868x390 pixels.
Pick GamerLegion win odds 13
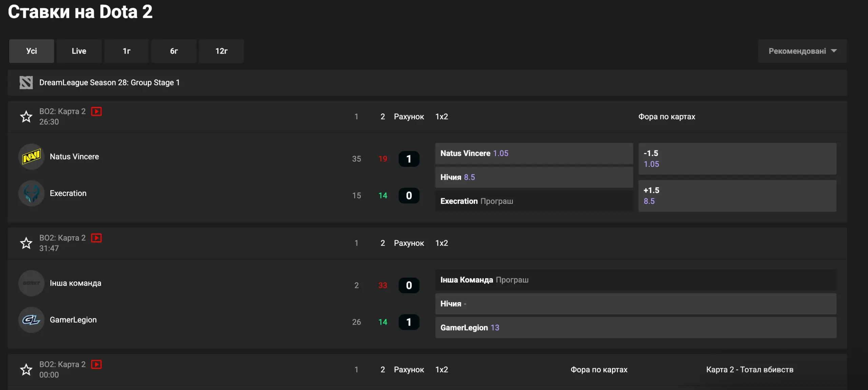(635, 328)
